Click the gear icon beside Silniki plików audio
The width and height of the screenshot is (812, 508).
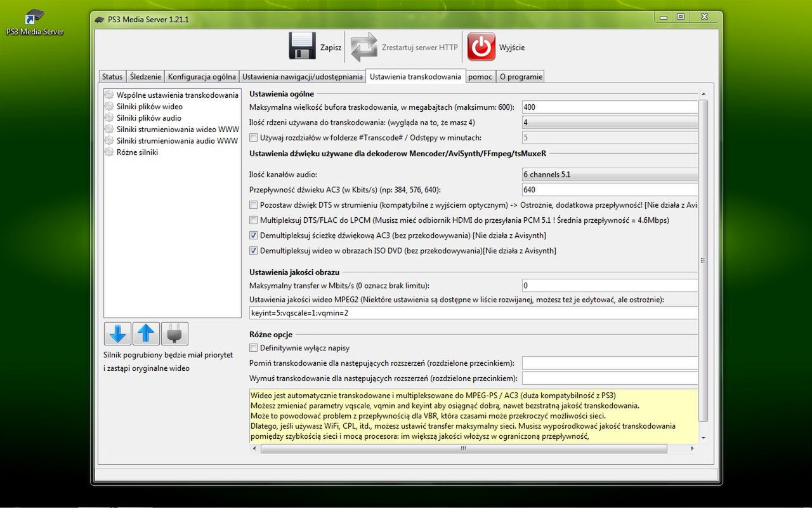pyautogui.click(x=109, y=118)
